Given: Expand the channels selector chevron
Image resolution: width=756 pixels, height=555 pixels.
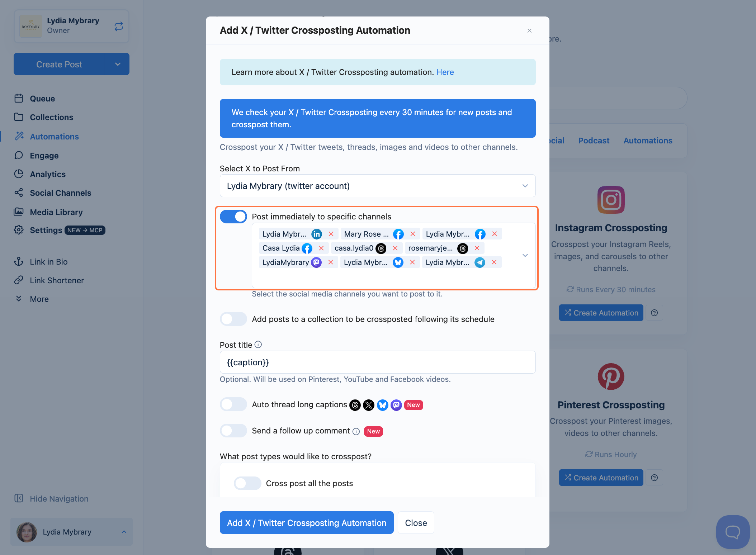Looking at the screenshot, I should 525,255.
